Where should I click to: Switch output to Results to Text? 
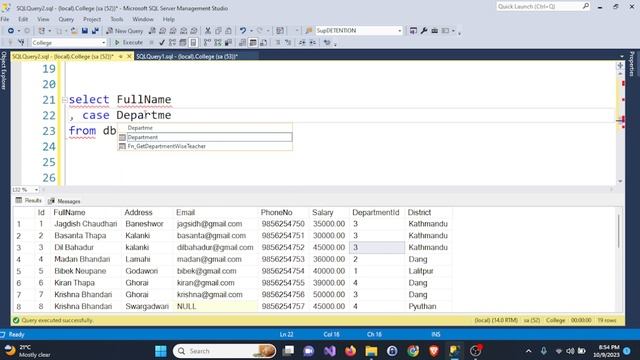tap(242, 42)
